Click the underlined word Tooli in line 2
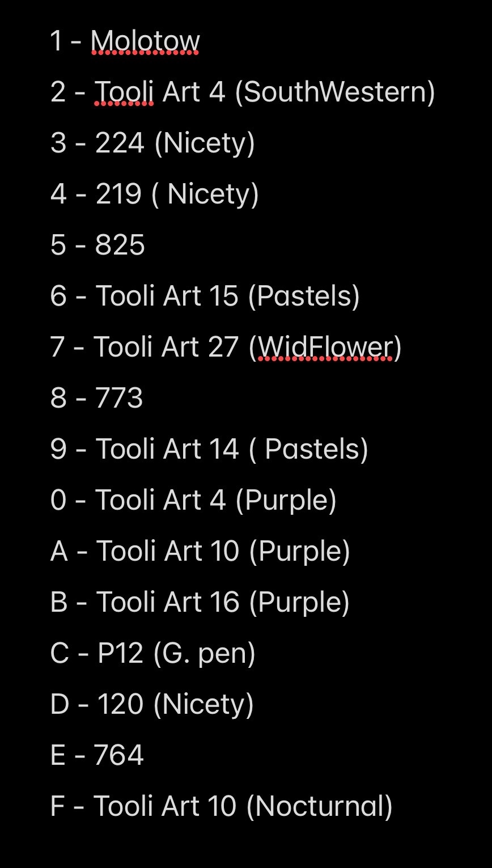492x868 pixels. click(124, 92)
